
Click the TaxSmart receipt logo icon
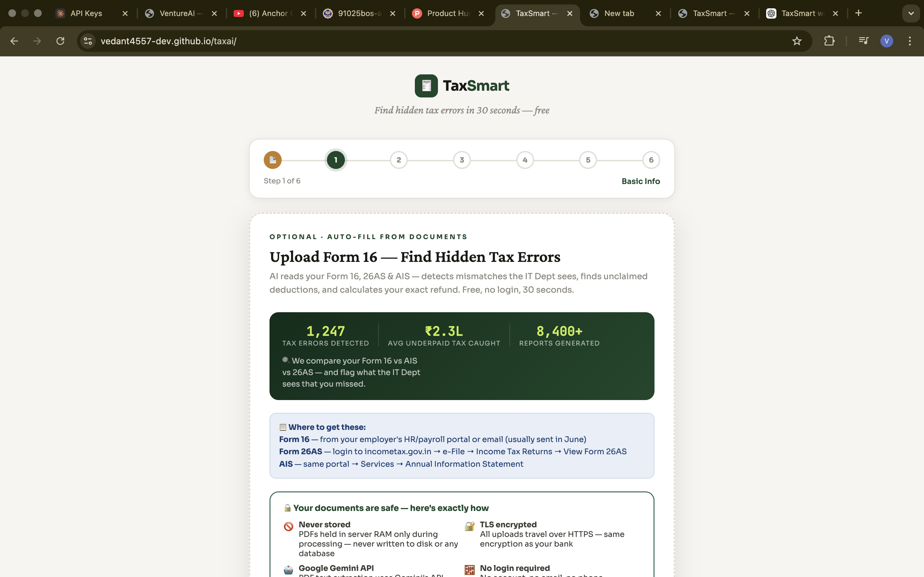tap(426, 86)
